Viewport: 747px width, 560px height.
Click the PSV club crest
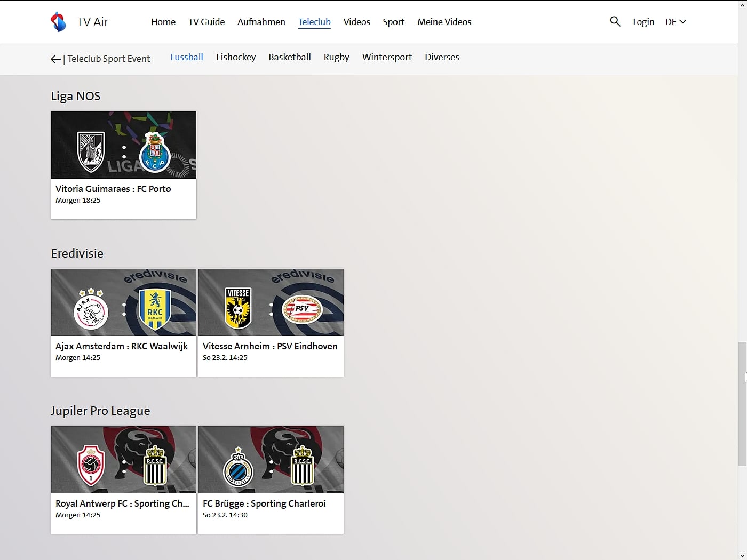(x=302, y=309)
